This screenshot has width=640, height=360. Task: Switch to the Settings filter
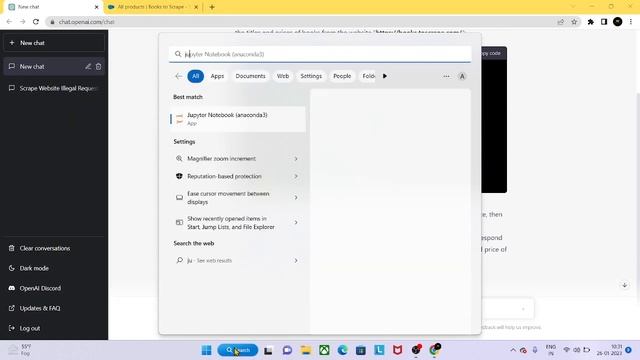[311, 76]
